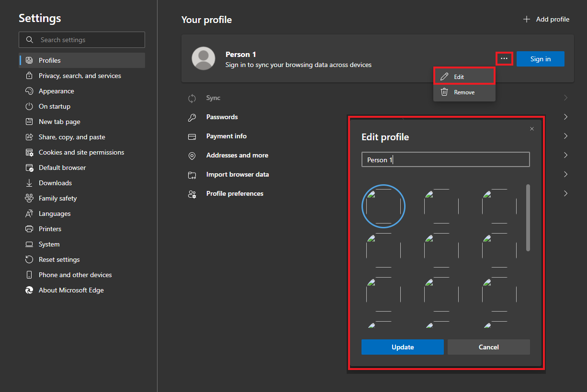Viewport: 587px width, 392px height.
Task: Expand the Passwords row chevron
Action: pos(565,117)
